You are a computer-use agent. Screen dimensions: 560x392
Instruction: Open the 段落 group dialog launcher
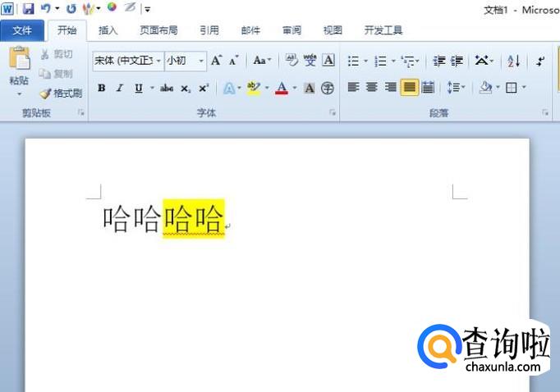pyautogui.click(x=545, y=112)
